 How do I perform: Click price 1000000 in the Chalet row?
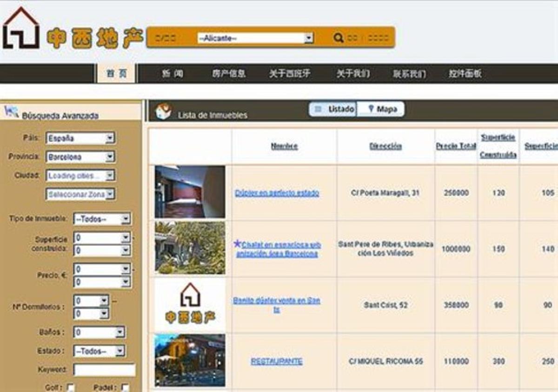(456, 249)
